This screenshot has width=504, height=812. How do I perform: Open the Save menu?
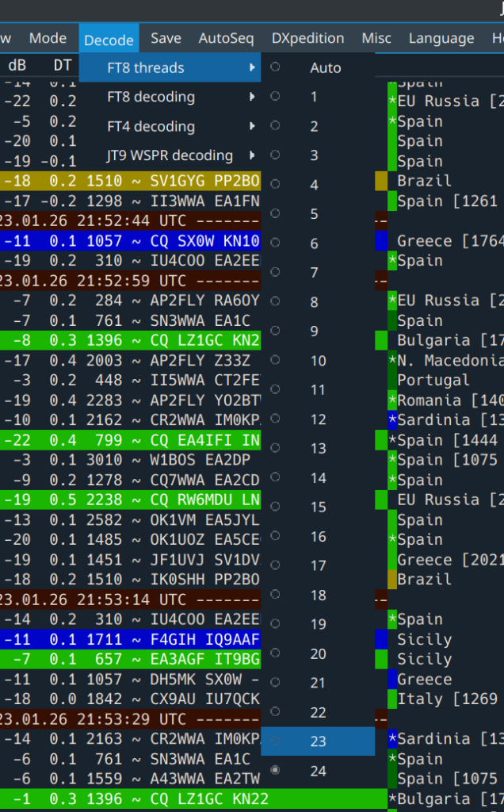166,38
